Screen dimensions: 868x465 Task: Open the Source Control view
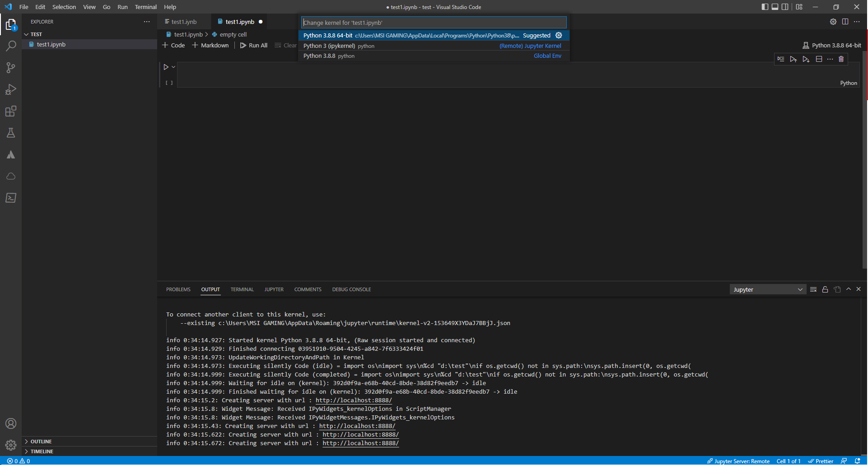click(11, 68)
